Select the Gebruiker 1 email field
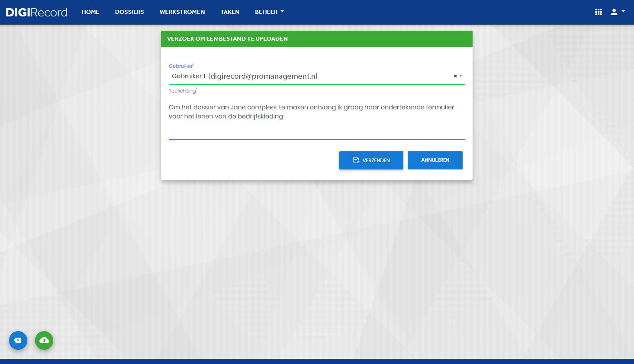Image resolution: width=634 pixels, height=364 pixels. click(x=310, y=76)
